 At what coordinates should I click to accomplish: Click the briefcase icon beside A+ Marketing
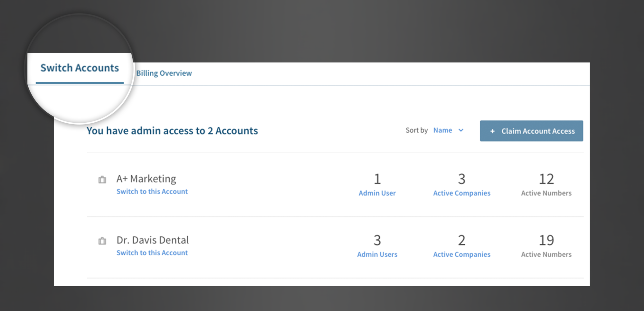[102, 180]
